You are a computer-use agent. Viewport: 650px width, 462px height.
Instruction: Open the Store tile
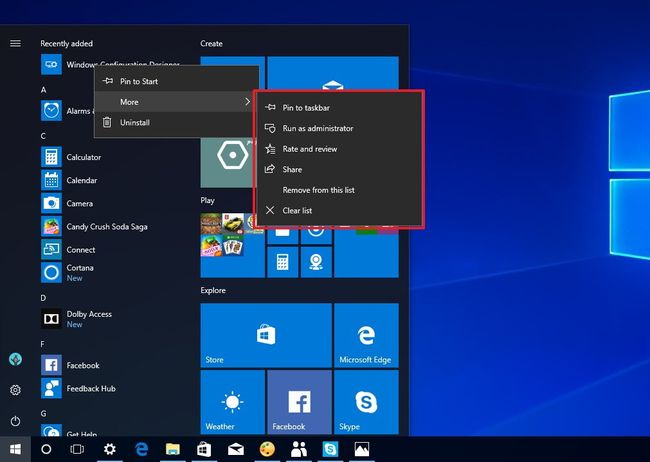[x=266, y=335]
